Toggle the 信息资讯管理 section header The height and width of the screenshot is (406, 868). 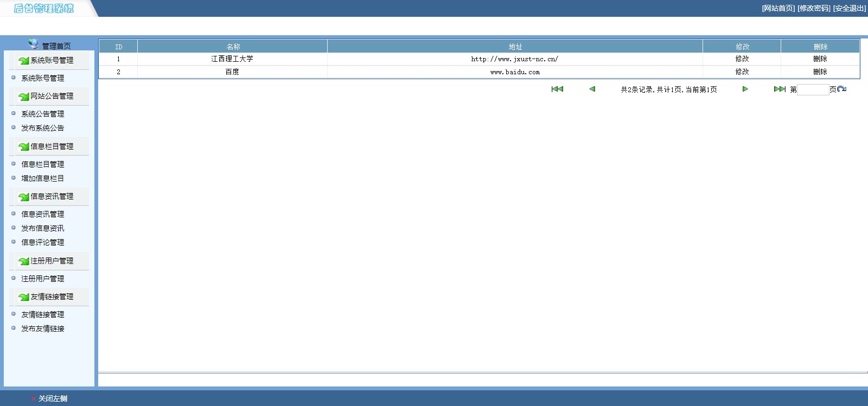[52, 196]
